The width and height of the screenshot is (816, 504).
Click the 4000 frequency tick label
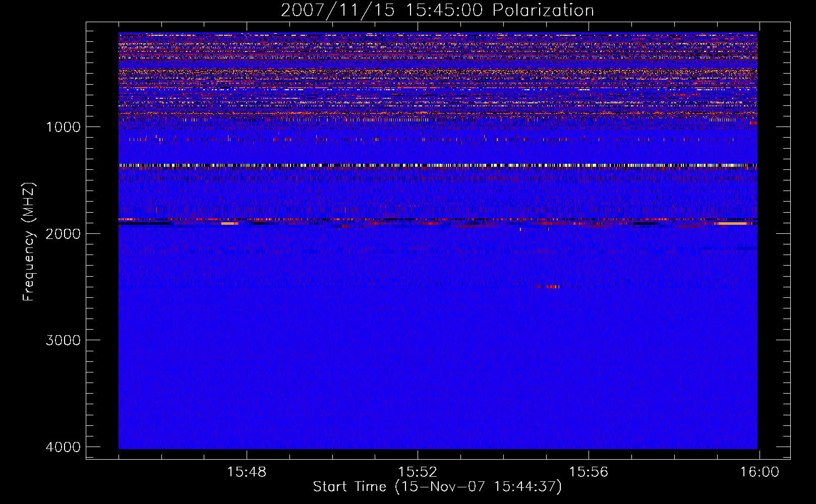(63, 447)
